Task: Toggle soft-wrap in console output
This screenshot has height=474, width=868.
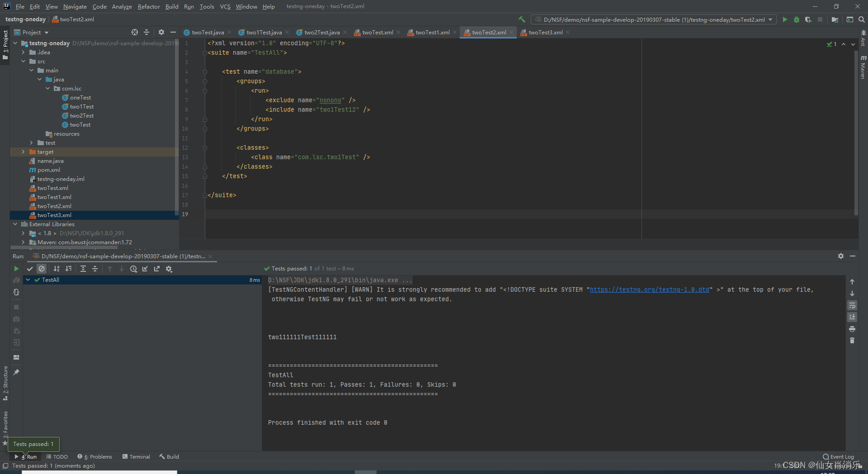Action: 852,305
